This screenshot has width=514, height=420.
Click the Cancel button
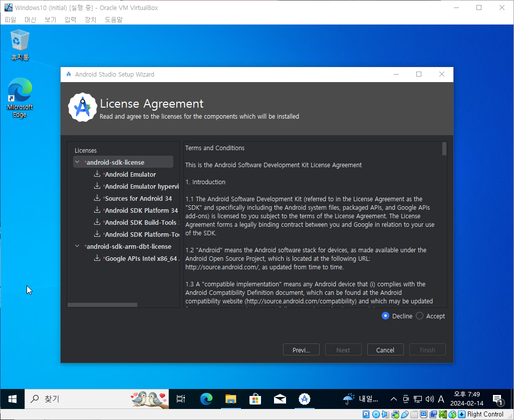385,349
